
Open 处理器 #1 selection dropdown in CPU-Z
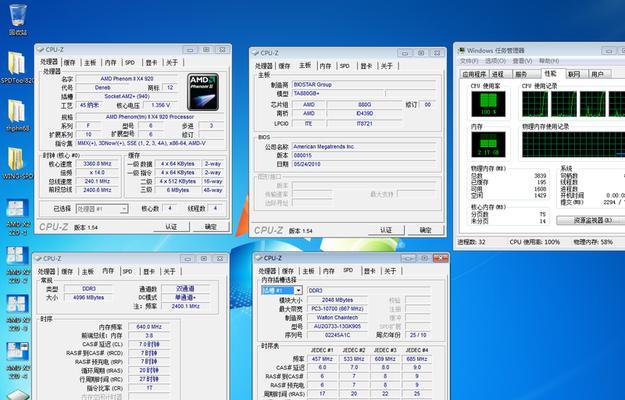point(124,209)
